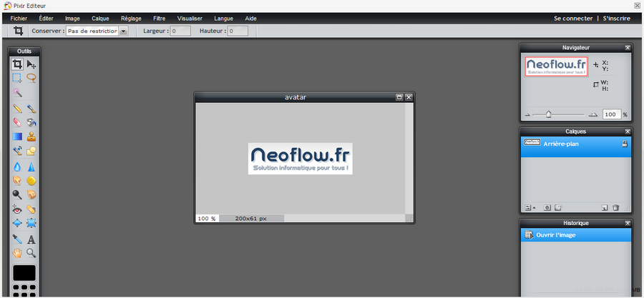Select the Sponge tool

(31, 180)
